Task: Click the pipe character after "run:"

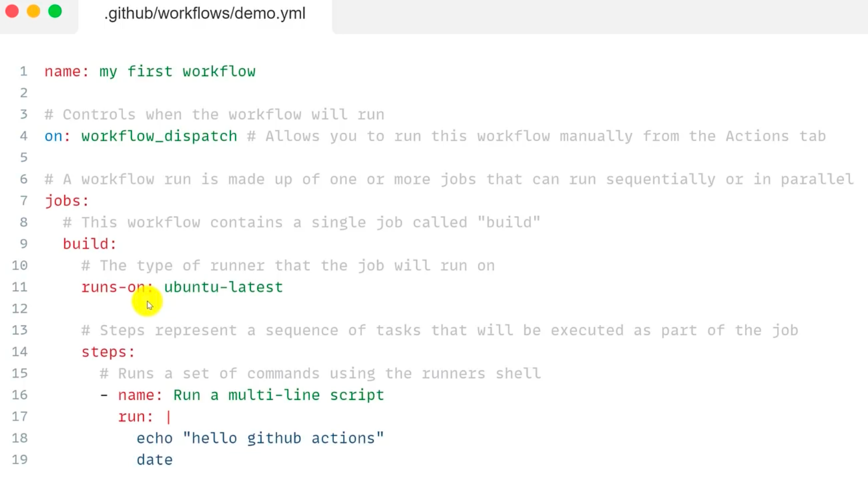Action: tap(168, 417)
